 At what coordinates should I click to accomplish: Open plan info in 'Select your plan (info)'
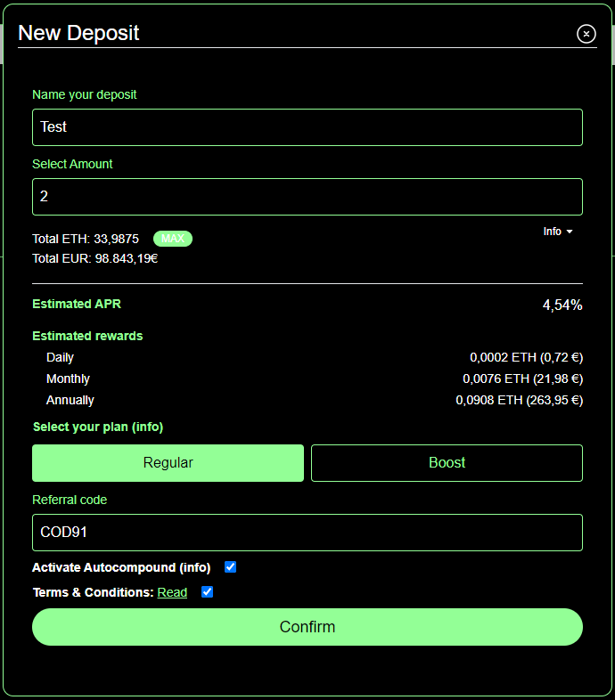147,427
